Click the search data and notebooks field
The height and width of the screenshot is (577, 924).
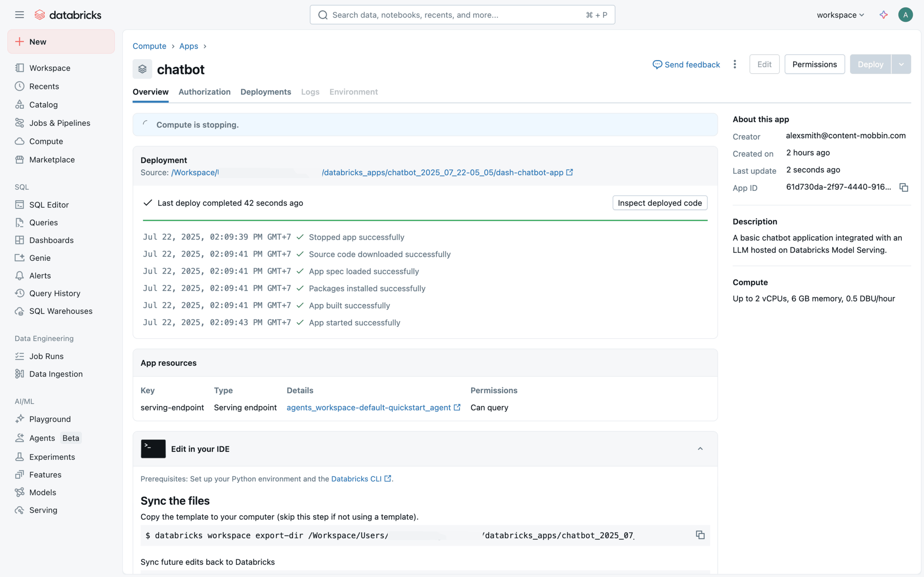[458, 15]
